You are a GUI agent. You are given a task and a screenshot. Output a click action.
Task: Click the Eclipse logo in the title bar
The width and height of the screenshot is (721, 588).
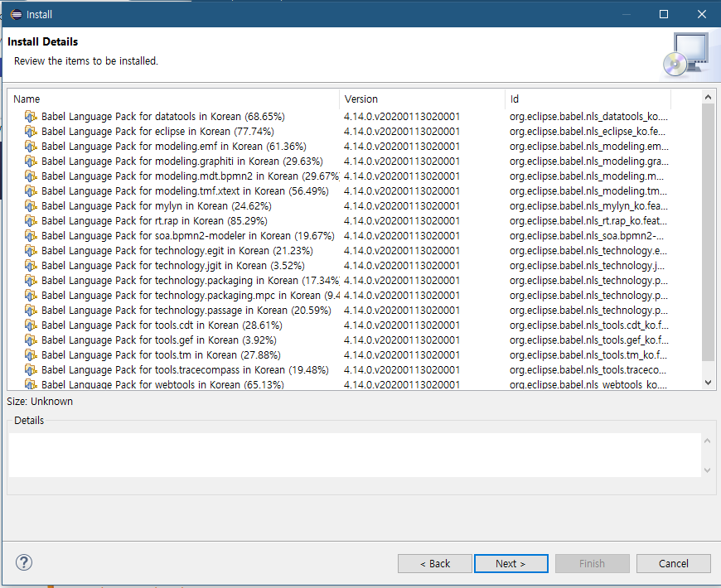(x=16, y=14)
